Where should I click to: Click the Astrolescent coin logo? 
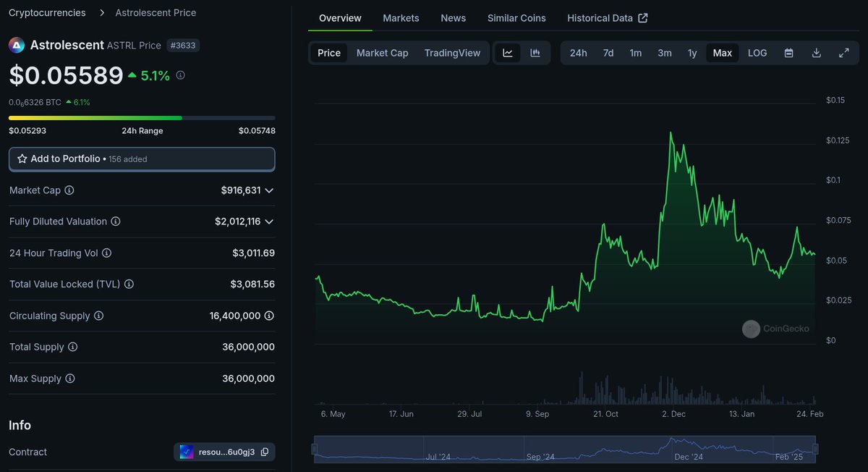click(x=17, y=45)
